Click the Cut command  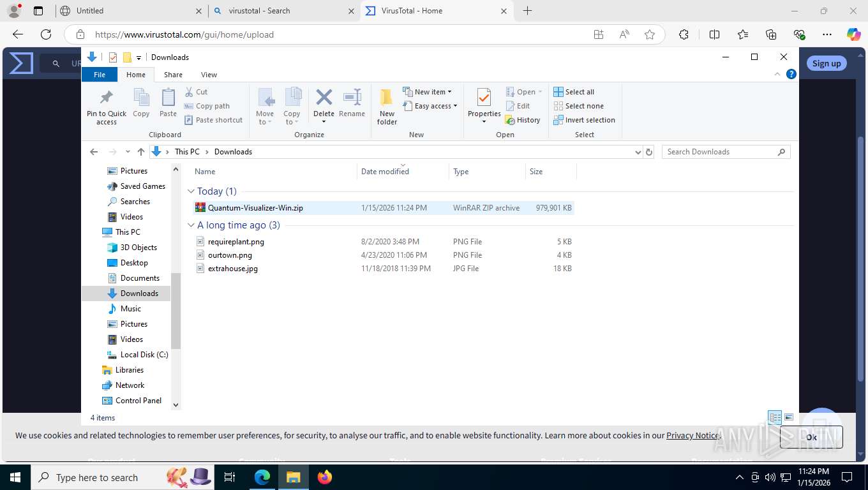(x=196, y=92)
